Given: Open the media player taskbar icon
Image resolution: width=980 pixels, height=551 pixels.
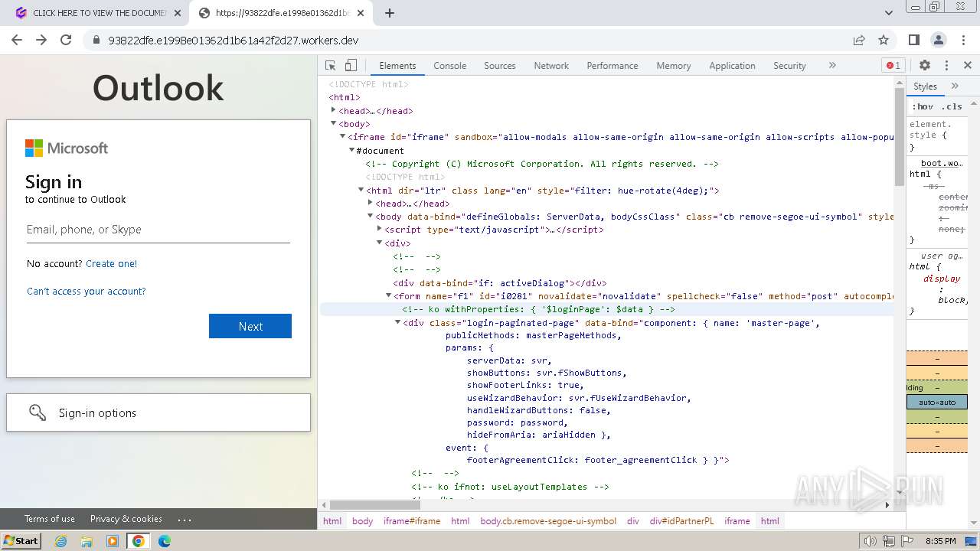Looking at the screenshot, I should [x=113, y=541].
